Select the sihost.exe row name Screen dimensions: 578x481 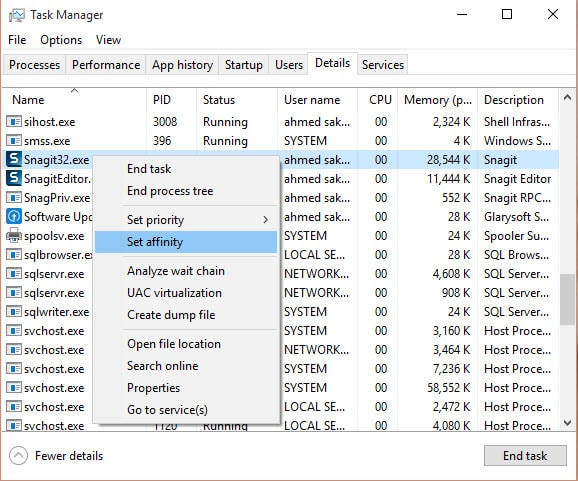49,122
